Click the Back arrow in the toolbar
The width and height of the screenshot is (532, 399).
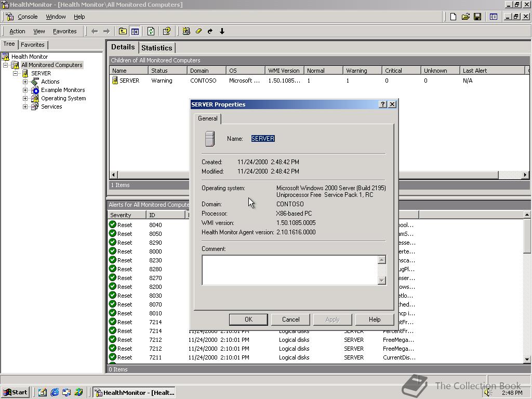pyautogui.click(x=95, y=31)
